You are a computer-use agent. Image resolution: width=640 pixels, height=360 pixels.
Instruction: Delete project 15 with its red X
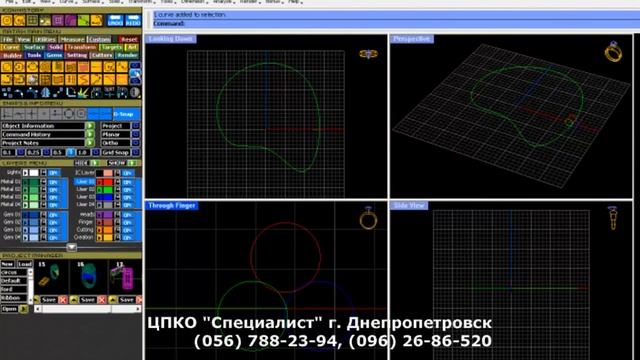pyautogui.click(x=62, y=300)
